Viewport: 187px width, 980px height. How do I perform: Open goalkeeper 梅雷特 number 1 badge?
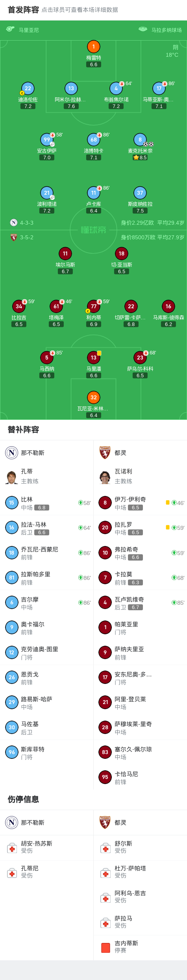tap(93, 47)
